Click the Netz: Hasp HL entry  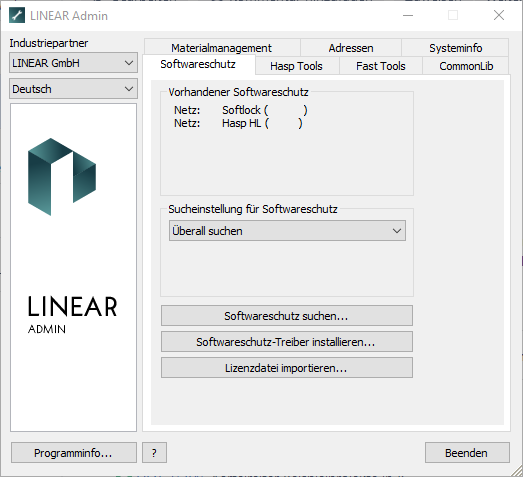click(238, 123)
